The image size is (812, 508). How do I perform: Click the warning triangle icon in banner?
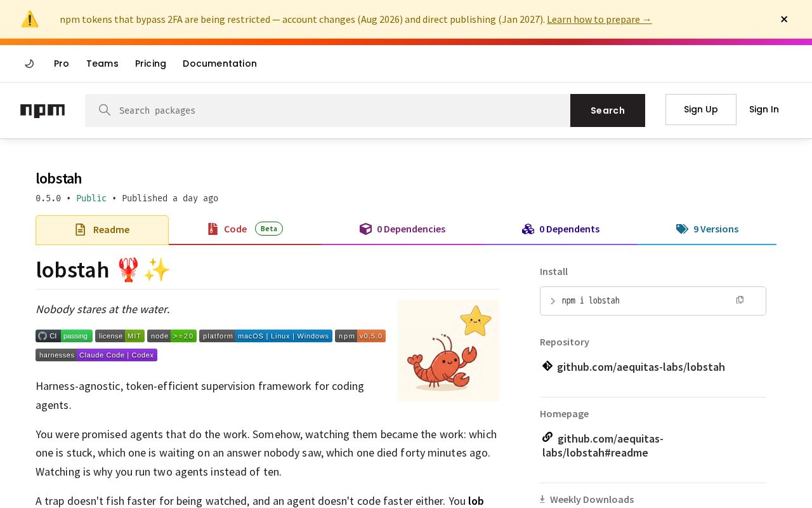(30, 19)
